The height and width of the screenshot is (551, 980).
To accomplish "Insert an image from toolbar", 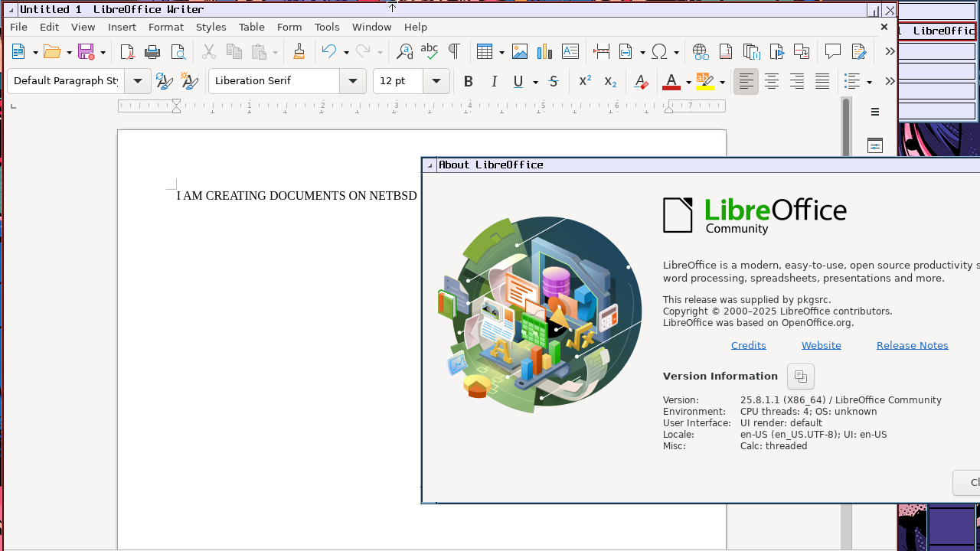I will (x=520, y=52).
